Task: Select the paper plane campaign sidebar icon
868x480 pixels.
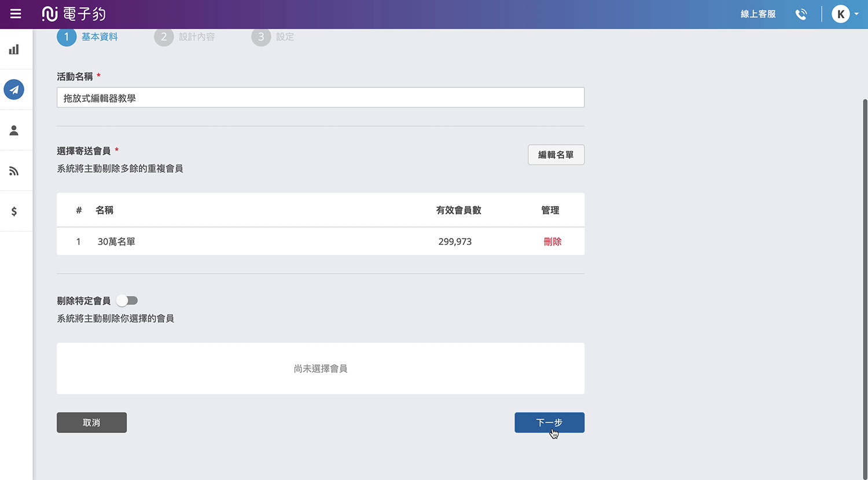Action: click(14, 90)
